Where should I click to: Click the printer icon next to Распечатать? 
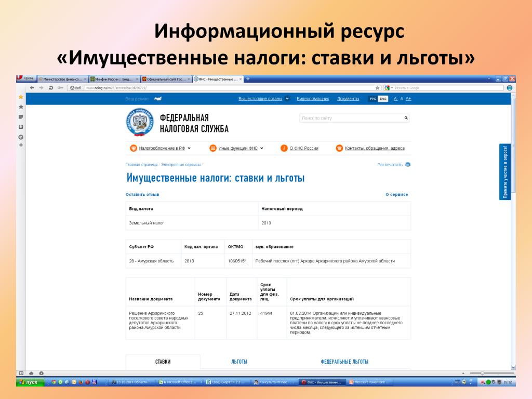coord(408,165)
